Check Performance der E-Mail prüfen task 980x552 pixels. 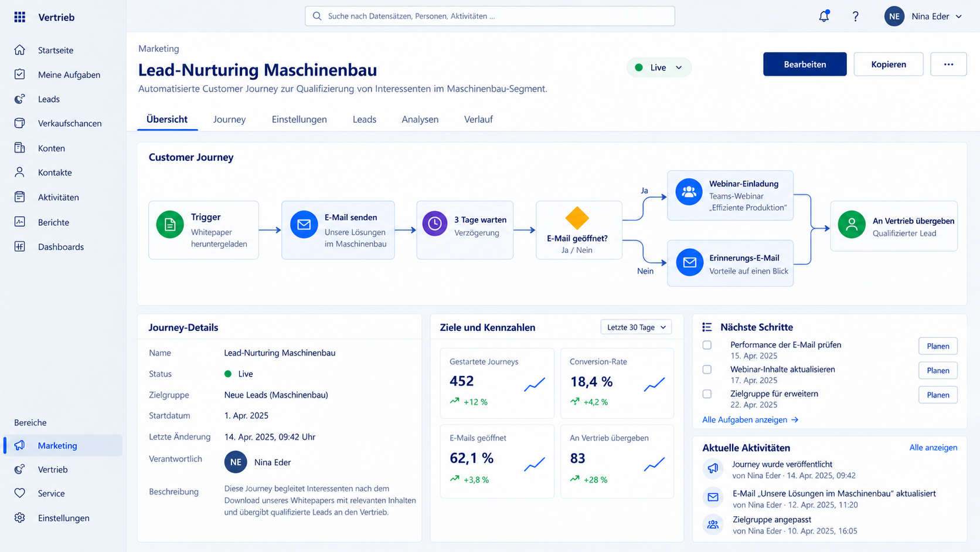pos(707,345)
